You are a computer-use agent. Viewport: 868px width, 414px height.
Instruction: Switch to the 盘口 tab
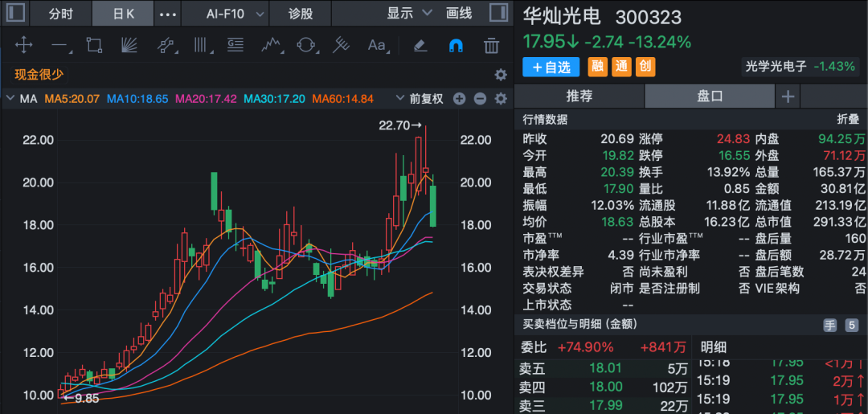(x=710, y=96)
